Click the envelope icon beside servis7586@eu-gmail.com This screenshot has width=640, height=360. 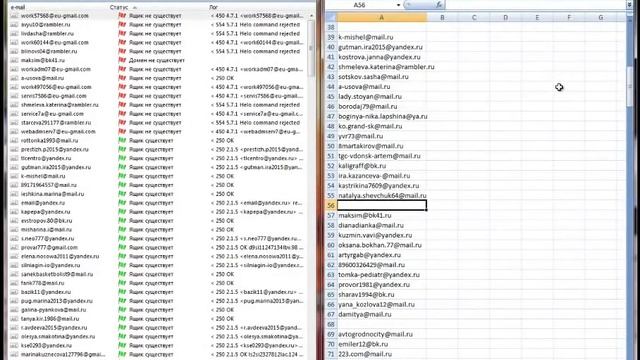(14, 96)
